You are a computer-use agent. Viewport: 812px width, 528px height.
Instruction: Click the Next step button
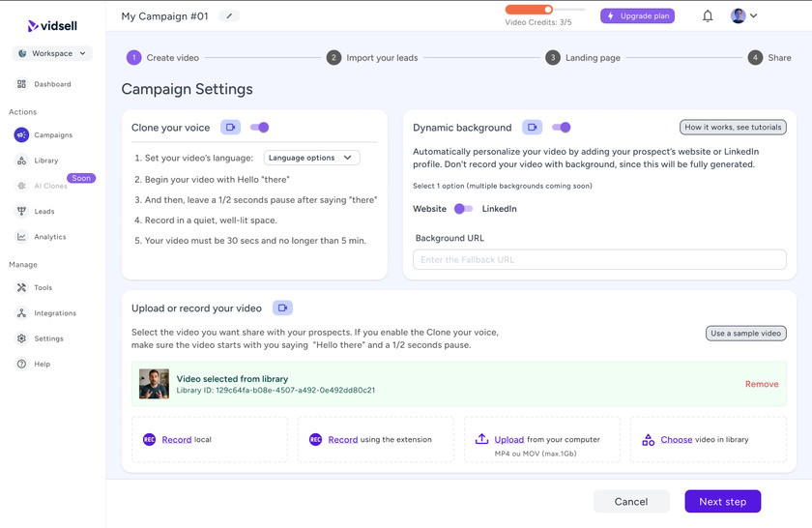pos(722,502)
